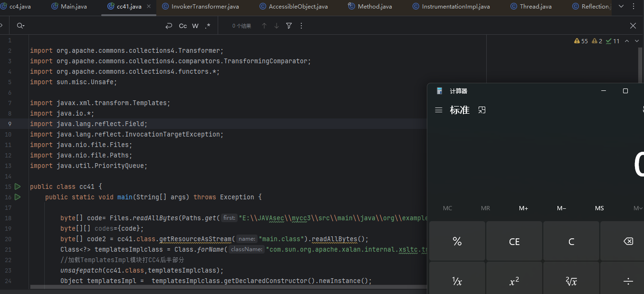
Task: Expand the hidden editor tabs list
Action: click(621, 7)
